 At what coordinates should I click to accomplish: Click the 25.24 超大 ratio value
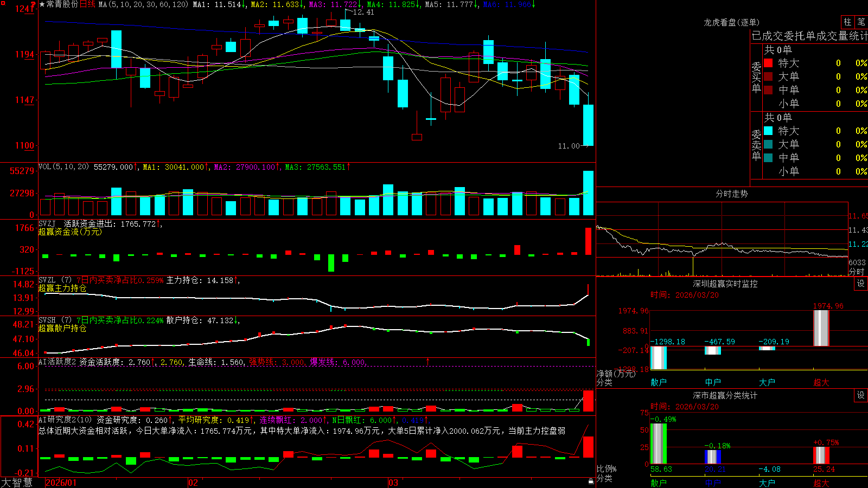coord(824,469)
